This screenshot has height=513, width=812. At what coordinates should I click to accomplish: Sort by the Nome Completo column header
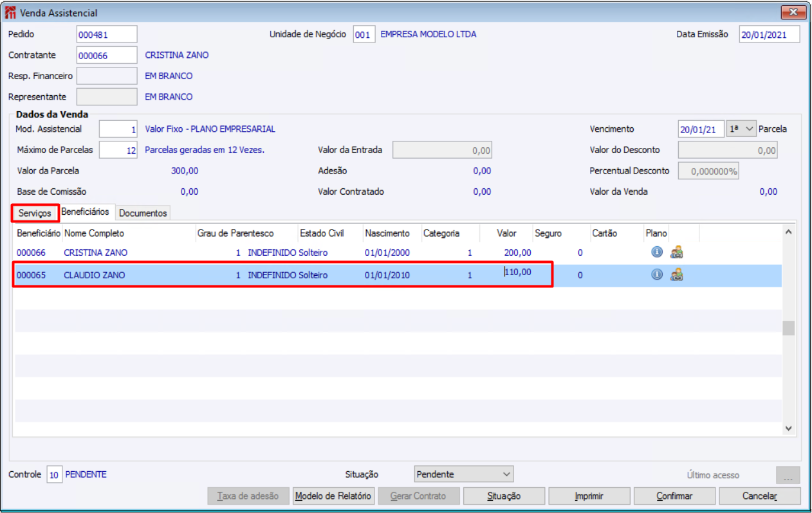tap(129, 233)
